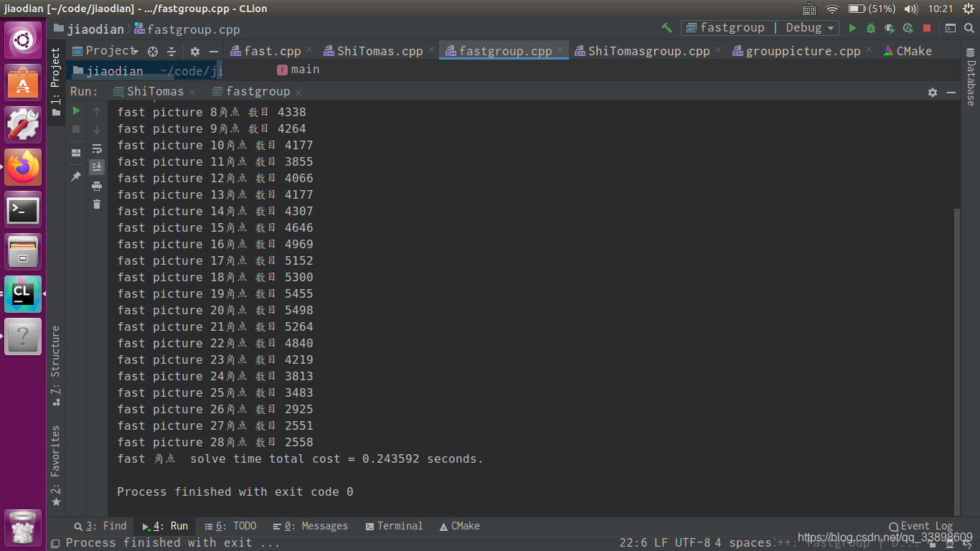Click the Search Everywhere magnifier icon
Viewport: 980px width, 551px height.
click(970, 28)
